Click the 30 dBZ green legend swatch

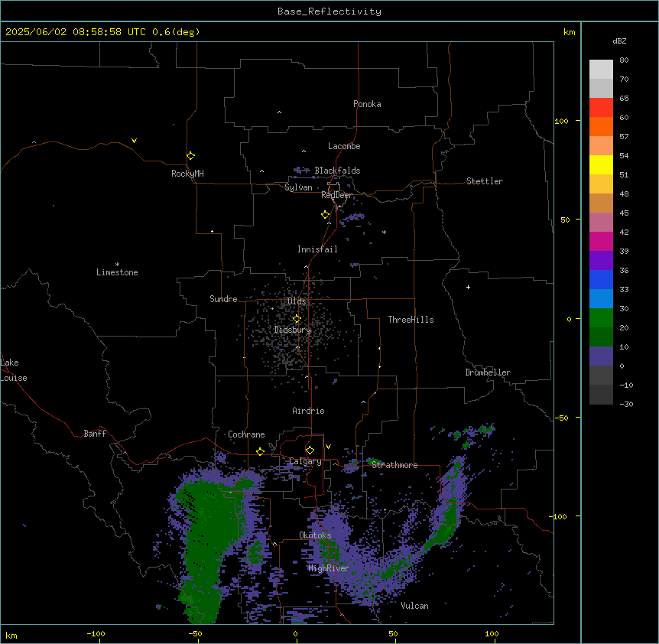pos(601,317)
